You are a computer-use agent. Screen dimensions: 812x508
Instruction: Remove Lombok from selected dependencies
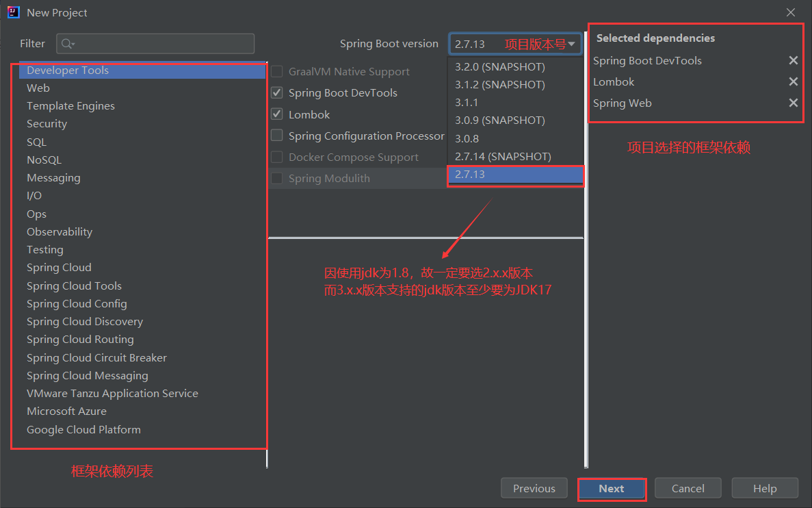click(x=793, y=82)
